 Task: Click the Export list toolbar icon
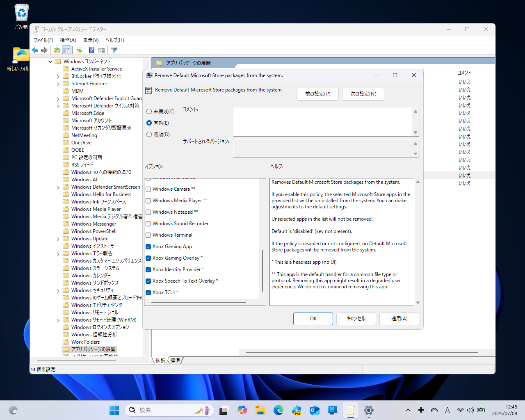79,50
